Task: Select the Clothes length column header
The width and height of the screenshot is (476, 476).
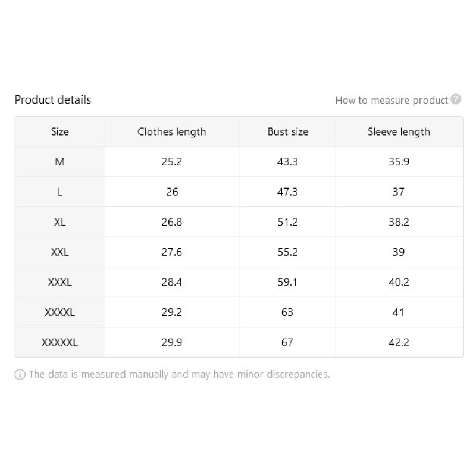Action: tap(172, 131)
